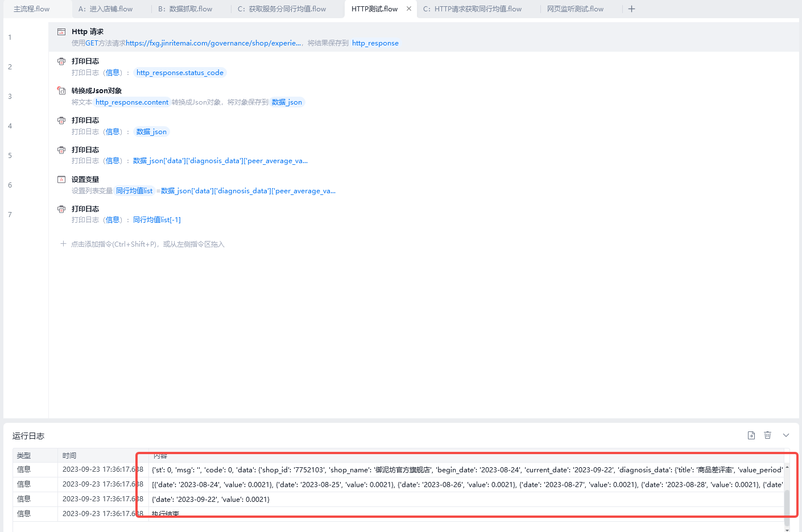Viewport: 802px width, 532px height.
Task: Select the 执行结束 log row
Action: point(166,514)
